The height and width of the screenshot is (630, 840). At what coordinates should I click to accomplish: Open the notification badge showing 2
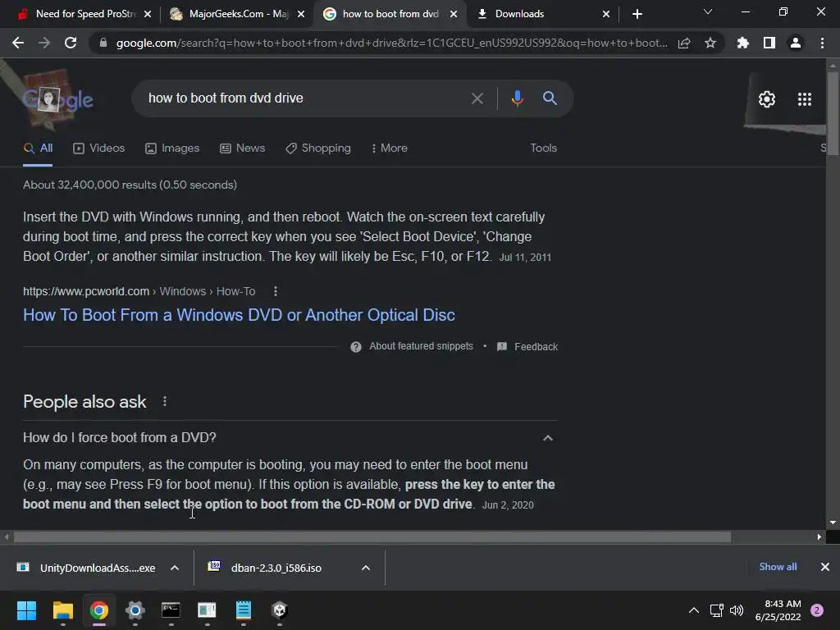click(x=816, y=610)
